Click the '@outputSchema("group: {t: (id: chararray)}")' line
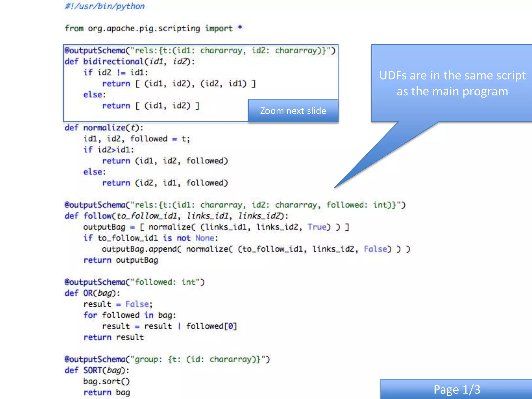 [167, 360]
